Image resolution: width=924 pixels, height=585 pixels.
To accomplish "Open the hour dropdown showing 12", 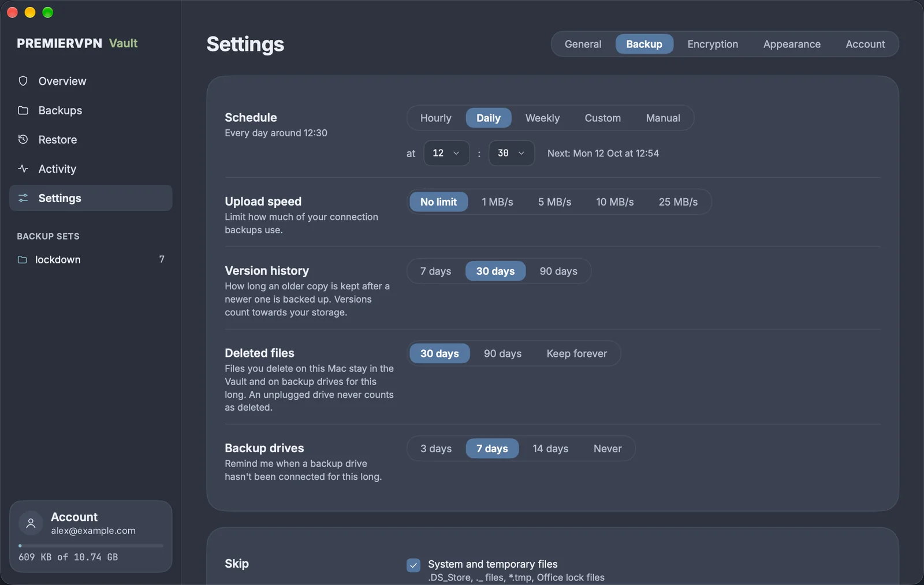I will 446,153.
